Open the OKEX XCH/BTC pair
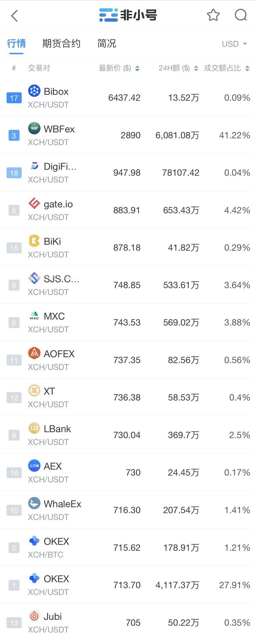Image resolution: width=256 pixels, height=644 pixels. pyautogui.click(x=128, y=548)
